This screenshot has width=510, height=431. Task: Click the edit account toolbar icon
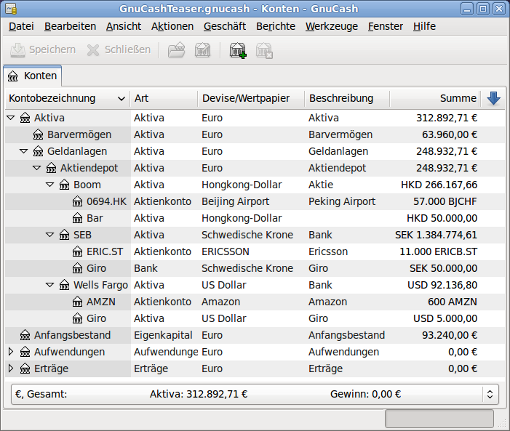pos(202,50)
